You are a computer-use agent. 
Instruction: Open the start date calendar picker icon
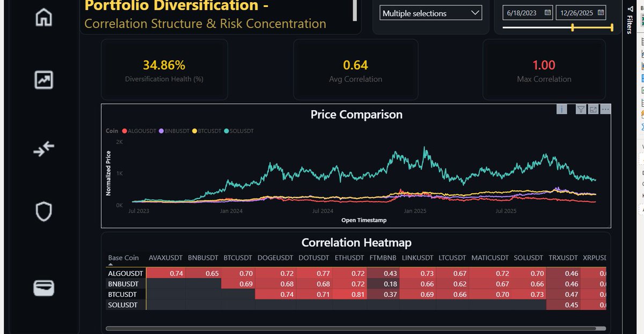547,12
